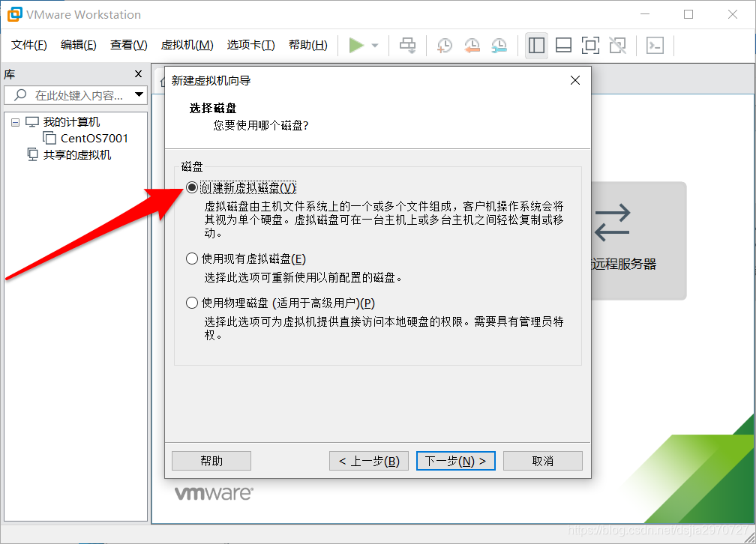
Task: Select CentOS7001 in the library tree
Action: pyautogui.click(x=94, y=139)
